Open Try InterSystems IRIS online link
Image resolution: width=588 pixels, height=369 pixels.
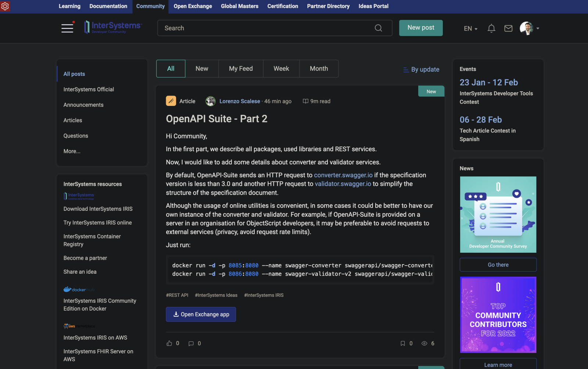(x=98, y=223)
